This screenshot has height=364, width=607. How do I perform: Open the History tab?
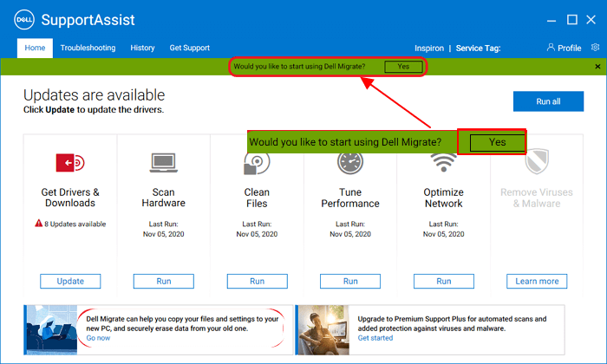coord(142,48)
